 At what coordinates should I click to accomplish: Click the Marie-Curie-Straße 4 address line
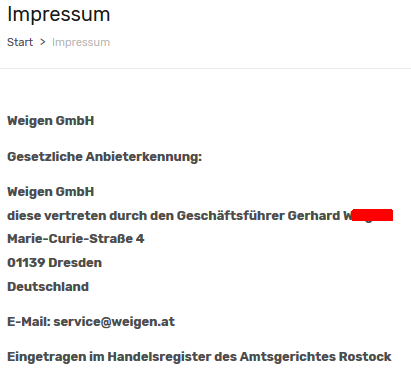pos(76,239)
